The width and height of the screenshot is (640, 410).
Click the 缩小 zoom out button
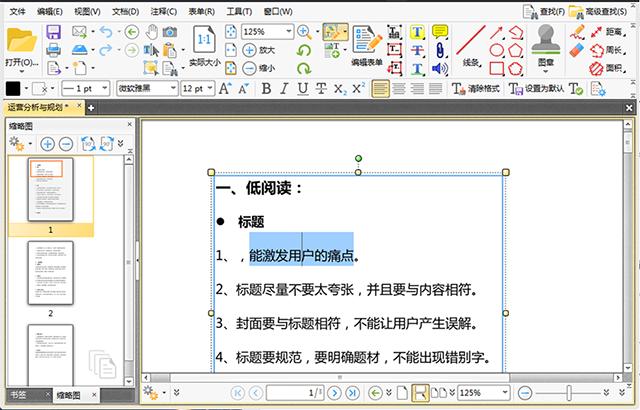click(259, 68)
